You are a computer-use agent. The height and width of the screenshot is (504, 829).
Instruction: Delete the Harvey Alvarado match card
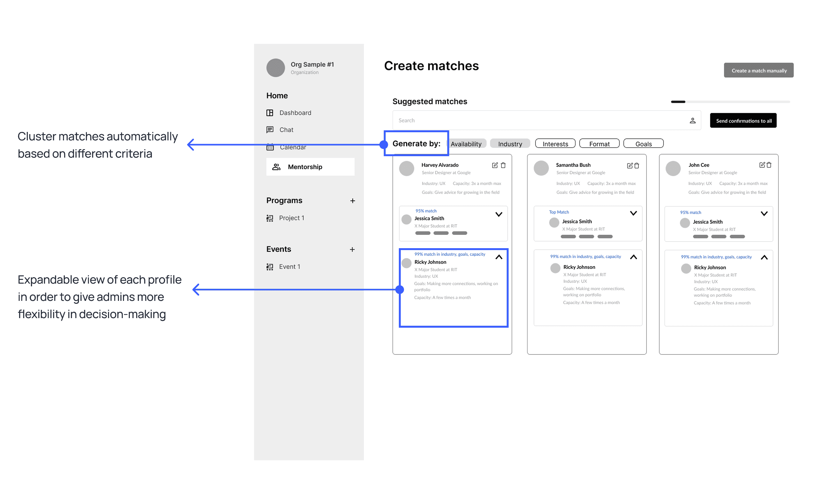503,165
